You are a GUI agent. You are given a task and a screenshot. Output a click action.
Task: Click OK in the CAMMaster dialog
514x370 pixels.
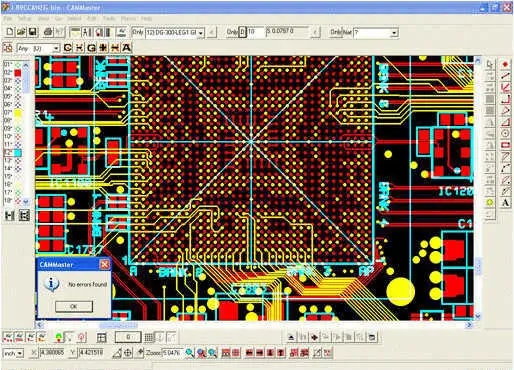[74, 306]
